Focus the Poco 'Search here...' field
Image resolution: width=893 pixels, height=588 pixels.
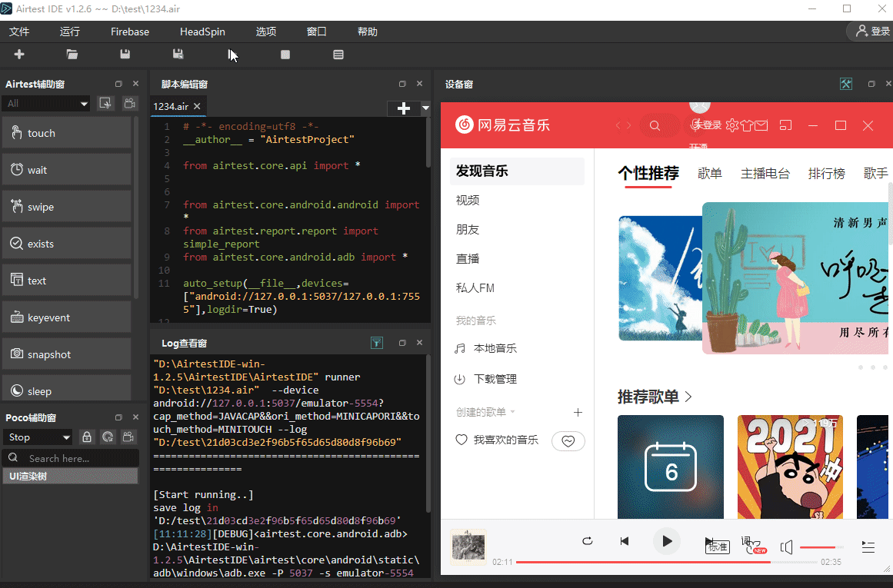[71, 458]
